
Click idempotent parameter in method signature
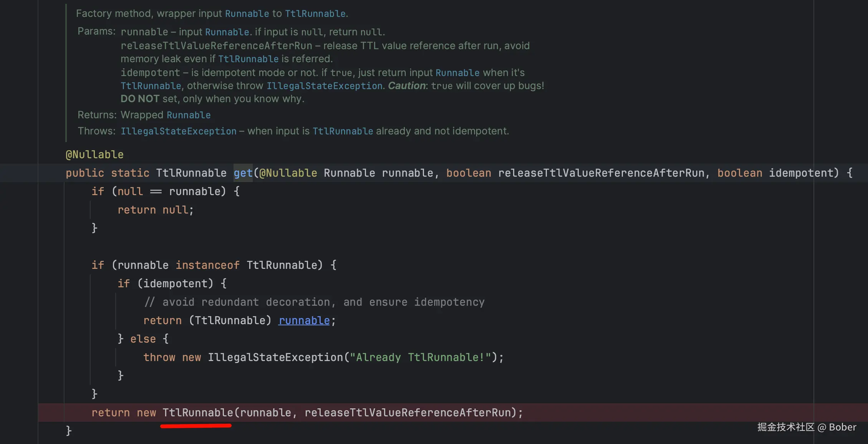click(x=803, y=173)
